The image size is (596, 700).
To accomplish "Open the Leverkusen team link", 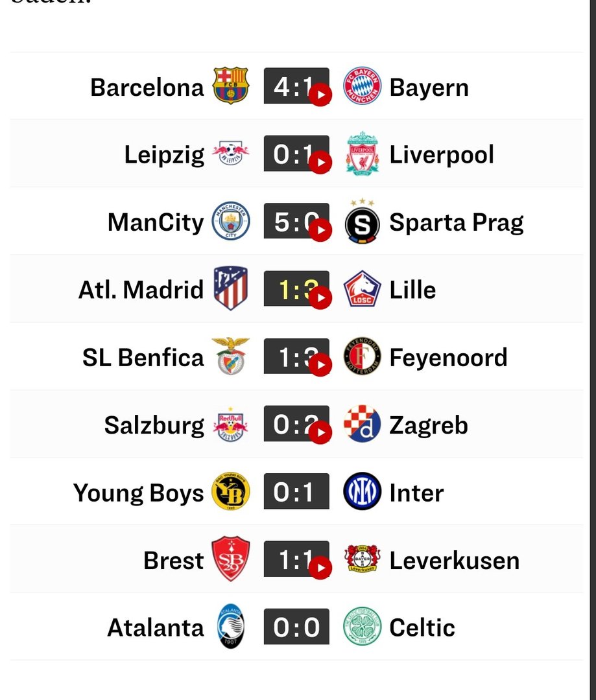I will click(454, 560).
